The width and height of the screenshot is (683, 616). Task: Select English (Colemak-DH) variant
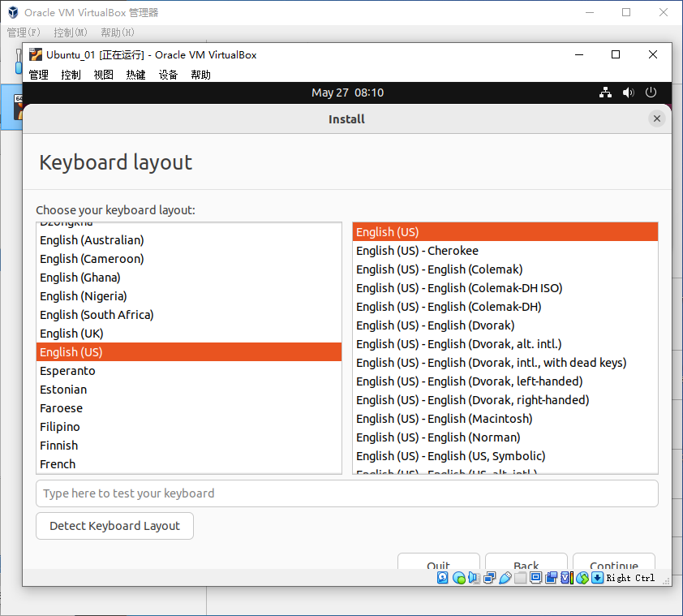(x=505, y=307)
